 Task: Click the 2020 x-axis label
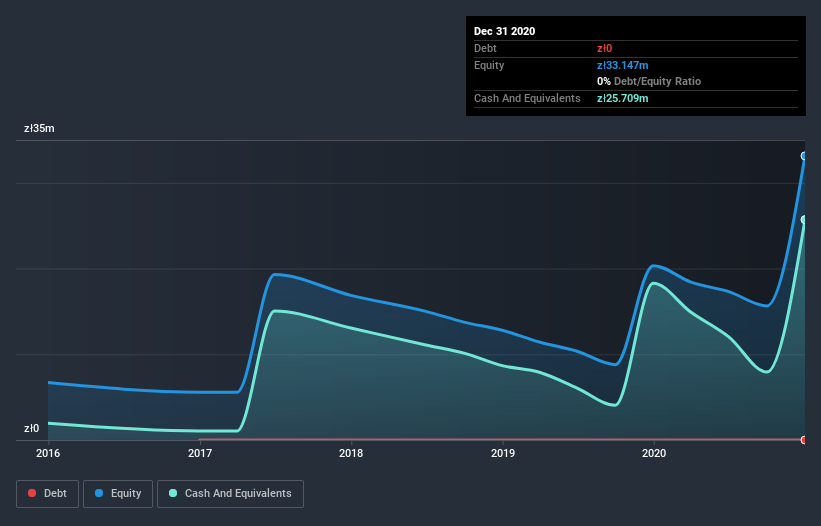654,453
